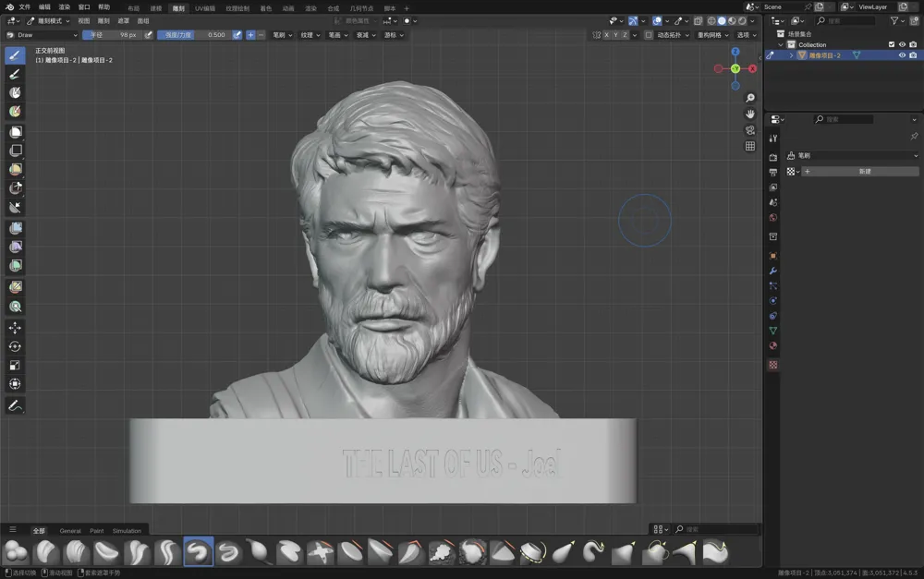Screen dimensions: 924x579
Task: Click the plus direction add button
Action: point(250,35)
